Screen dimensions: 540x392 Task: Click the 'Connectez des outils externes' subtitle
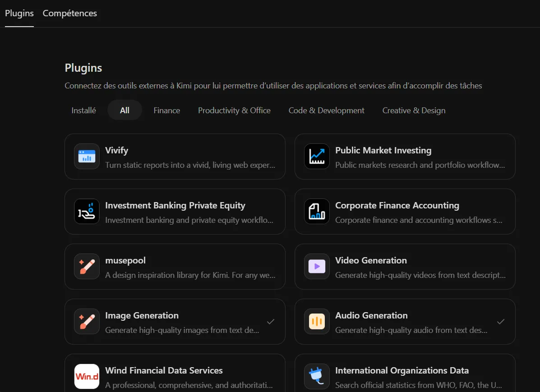click(273, 86)
